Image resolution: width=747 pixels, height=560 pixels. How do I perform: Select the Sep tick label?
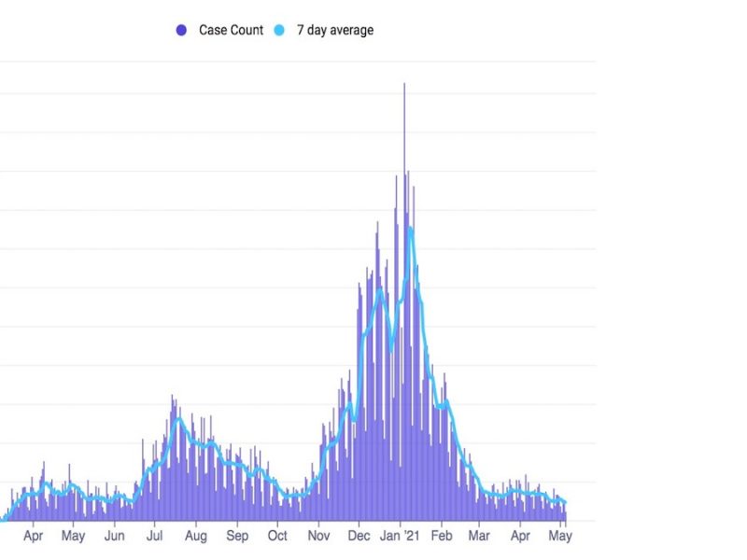coord(237,537)
